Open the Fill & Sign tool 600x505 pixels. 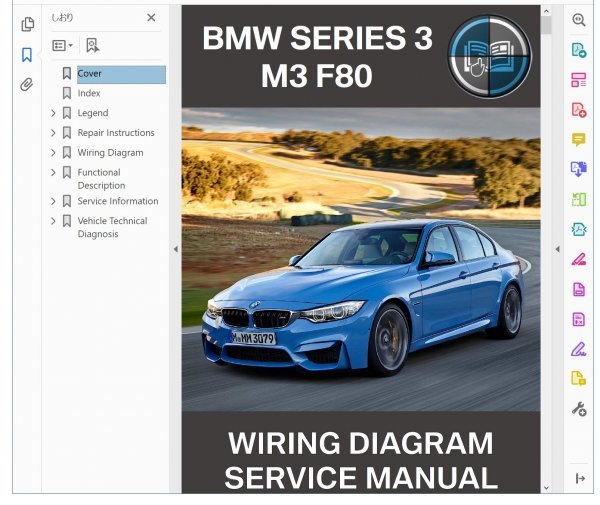pyautogui.click(x=579, y=349)
